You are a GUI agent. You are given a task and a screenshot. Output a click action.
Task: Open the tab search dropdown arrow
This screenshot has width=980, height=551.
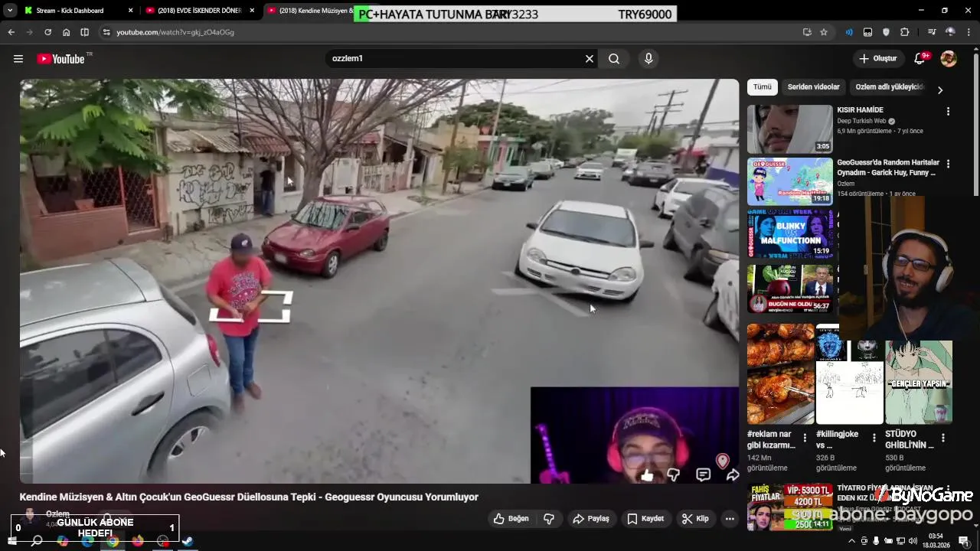click(10, 11)
